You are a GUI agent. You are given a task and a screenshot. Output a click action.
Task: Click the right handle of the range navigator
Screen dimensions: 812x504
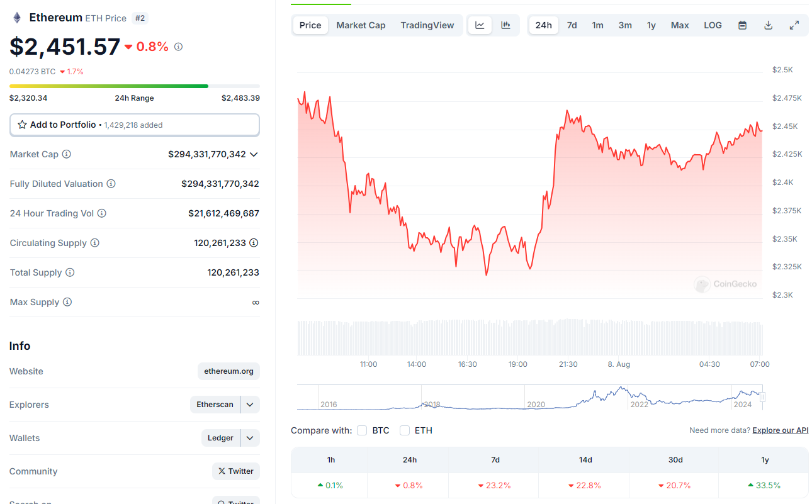762,397
